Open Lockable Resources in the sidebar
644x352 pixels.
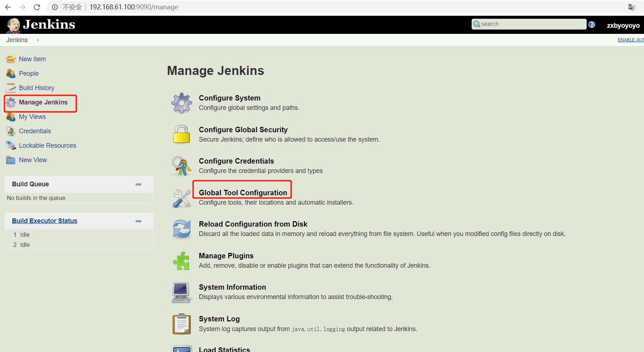tap(48, 146)
